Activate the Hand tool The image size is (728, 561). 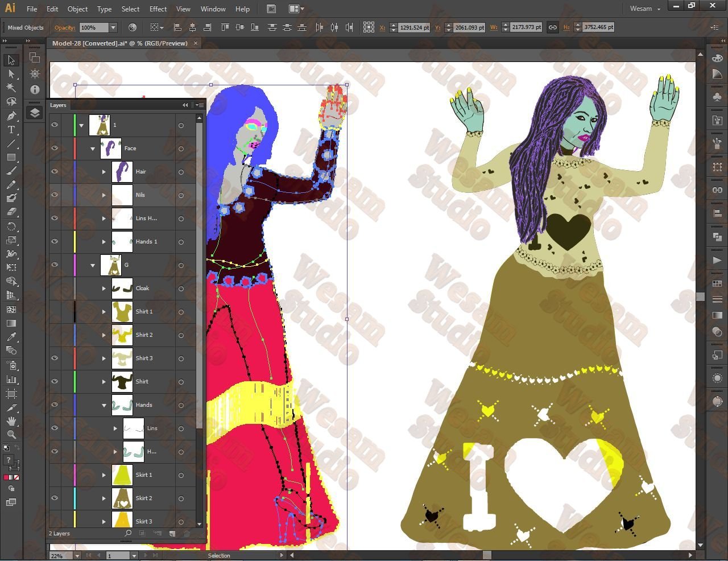(11, 421)
